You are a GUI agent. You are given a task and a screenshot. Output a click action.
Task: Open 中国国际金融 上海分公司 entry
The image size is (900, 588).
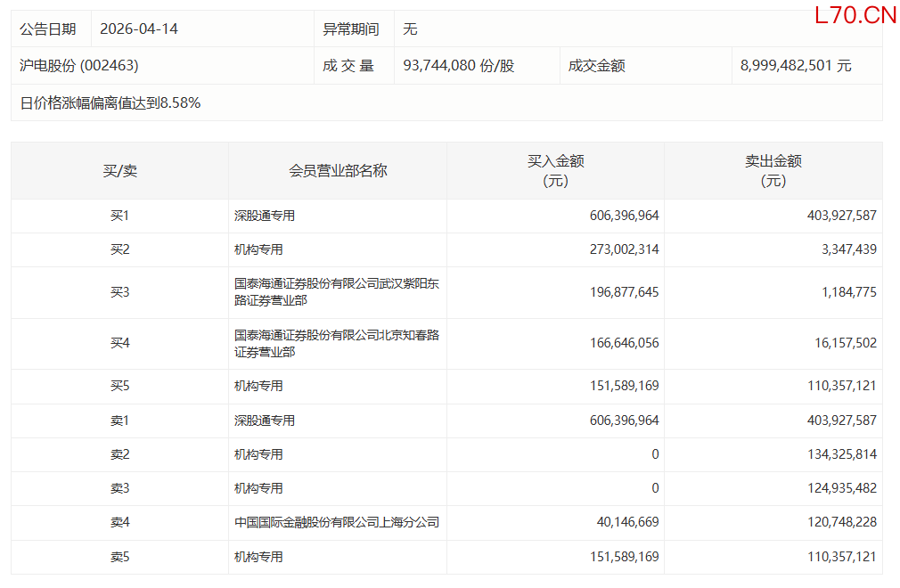tap(336, 522)
